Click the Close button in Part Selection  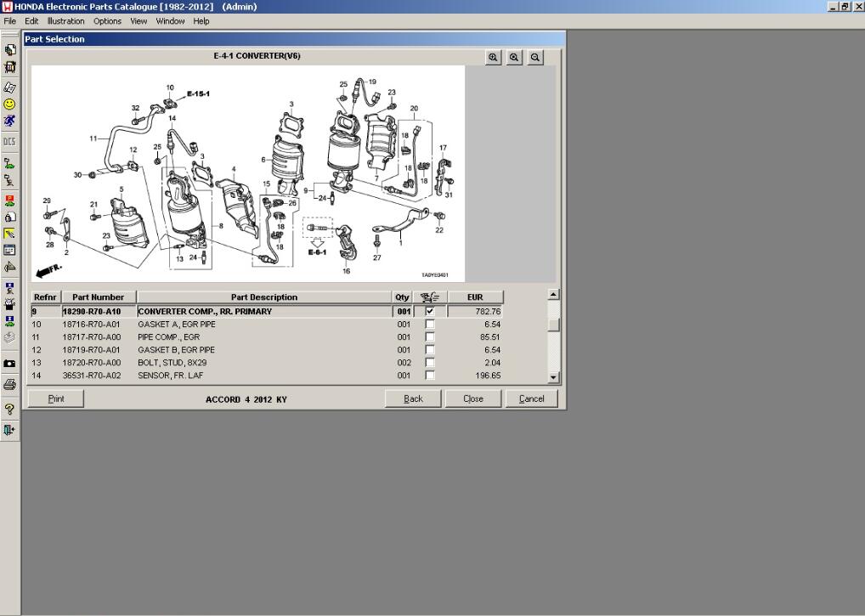click(x=473, y=398)
